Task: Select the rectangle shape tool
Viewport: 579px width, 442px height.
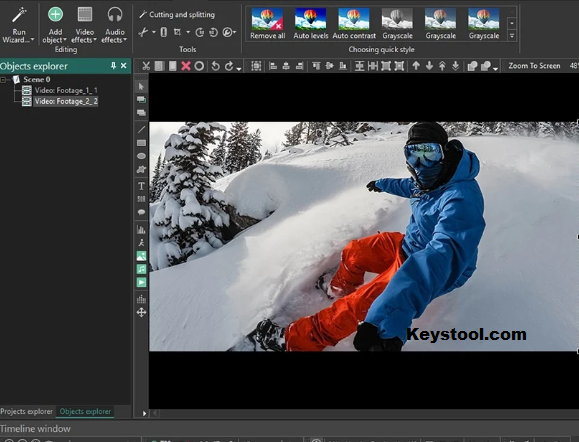Action: click(141, 143)
